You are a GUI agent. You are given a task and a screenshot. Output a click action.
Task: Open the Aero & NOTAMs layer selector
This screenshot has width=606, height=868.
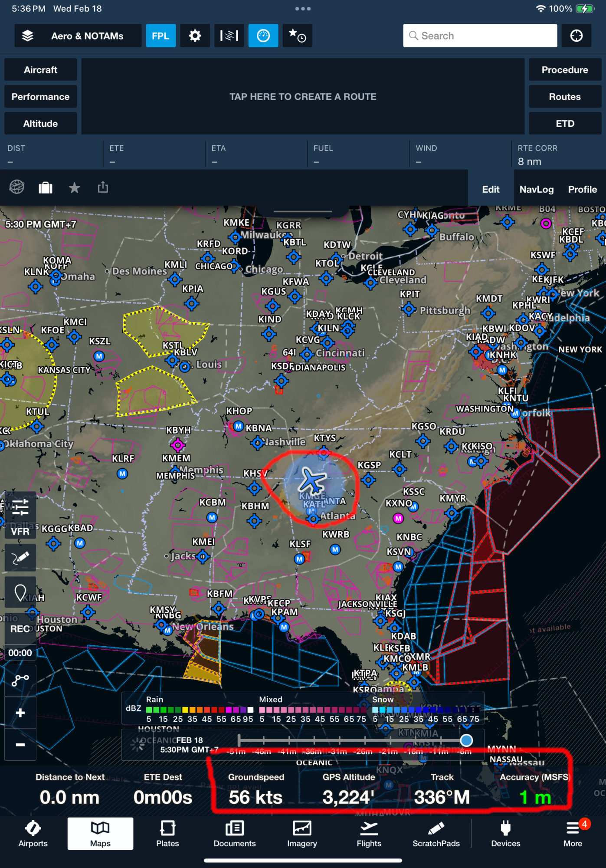(78, 36)
